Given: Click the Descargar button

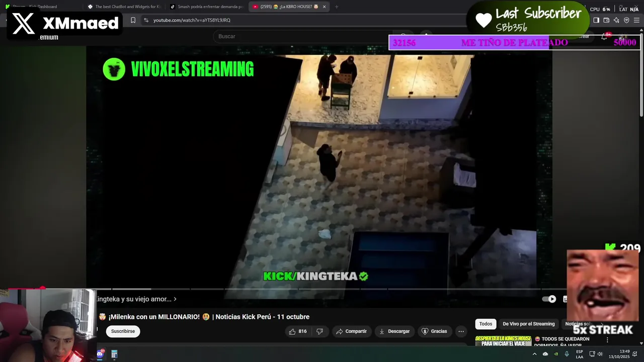Looking at the screenshot, I should click(394, 331).
